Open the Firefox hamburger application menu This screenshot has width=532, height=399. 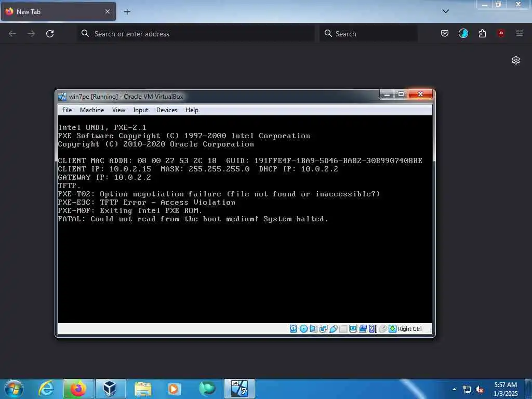click(520, 33)
